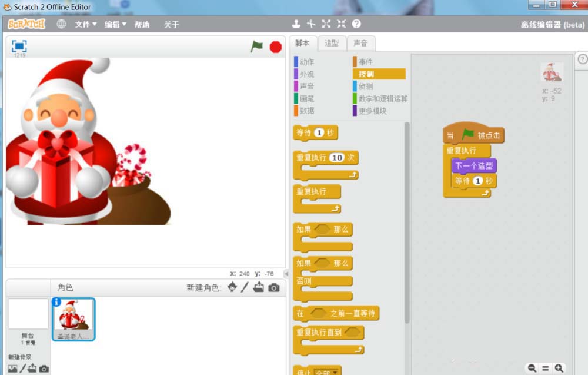588x375 pixels.
Task: Switch stage to full screen mode
Action: [19, 46]
